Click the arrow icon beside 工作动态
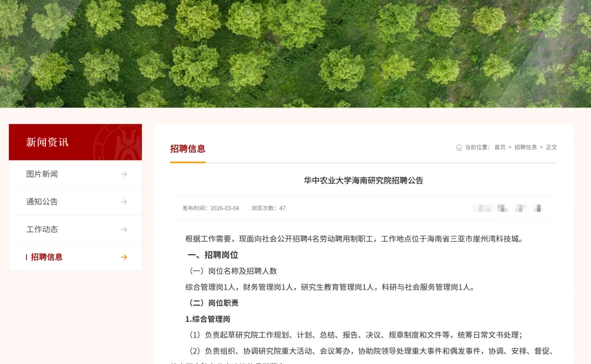Viewport: 591px width, 364px height. (x=124, y=229)
